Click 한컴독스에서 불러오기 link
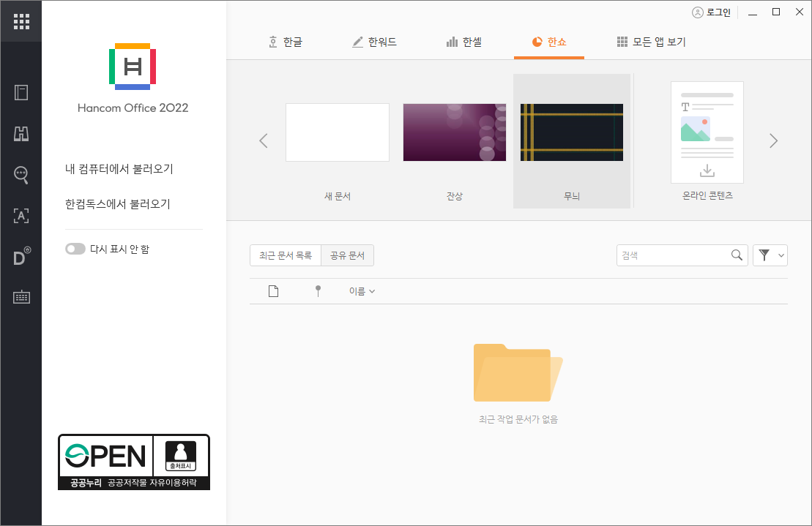Screen dimensions: 812x526 118,204
